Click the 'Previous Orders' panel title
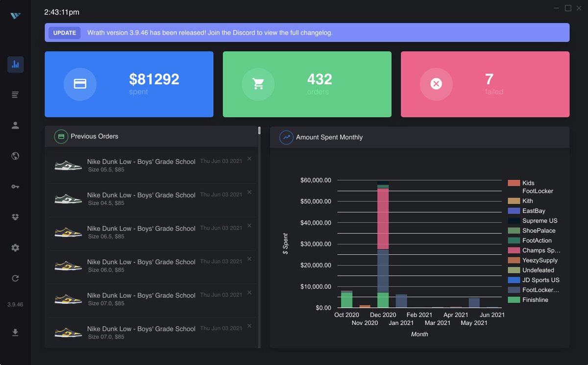 pos(95,136)
